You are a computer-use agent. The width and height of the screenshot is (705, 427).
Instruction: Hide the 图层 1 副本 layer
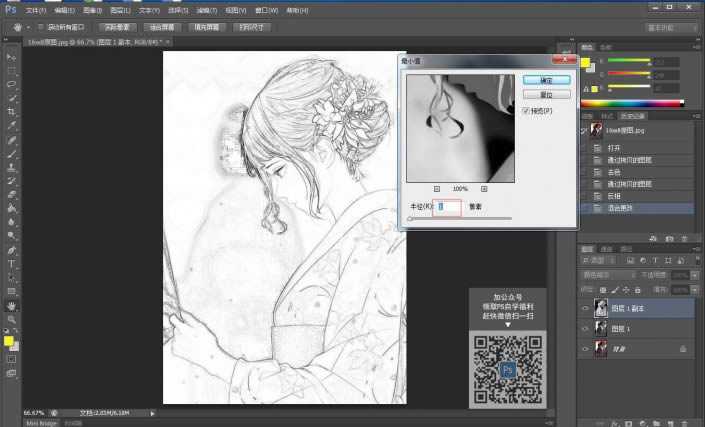click(585, 309)
